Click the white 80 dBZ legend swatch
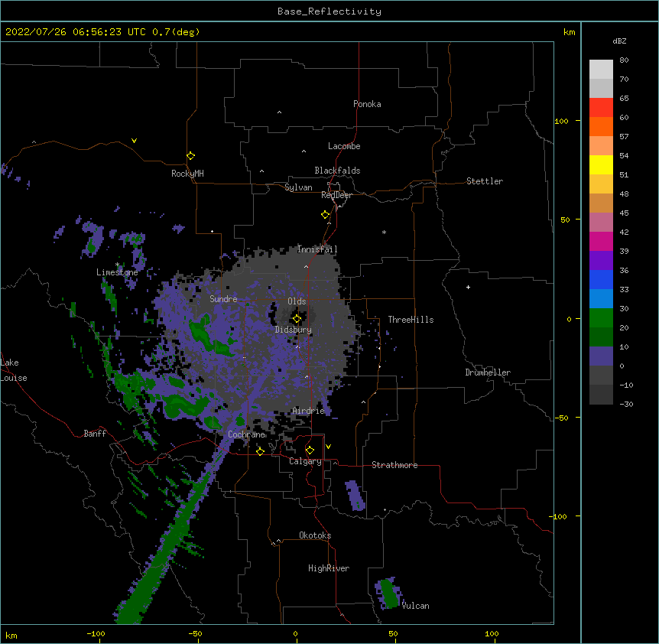659x644 pixels. 601,70
